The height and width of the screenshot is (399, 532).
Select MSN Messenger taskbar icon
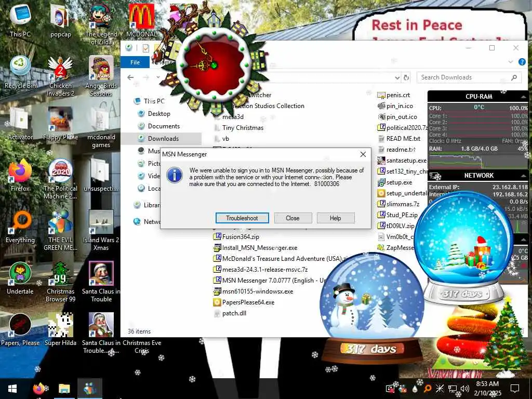(89, 389)
